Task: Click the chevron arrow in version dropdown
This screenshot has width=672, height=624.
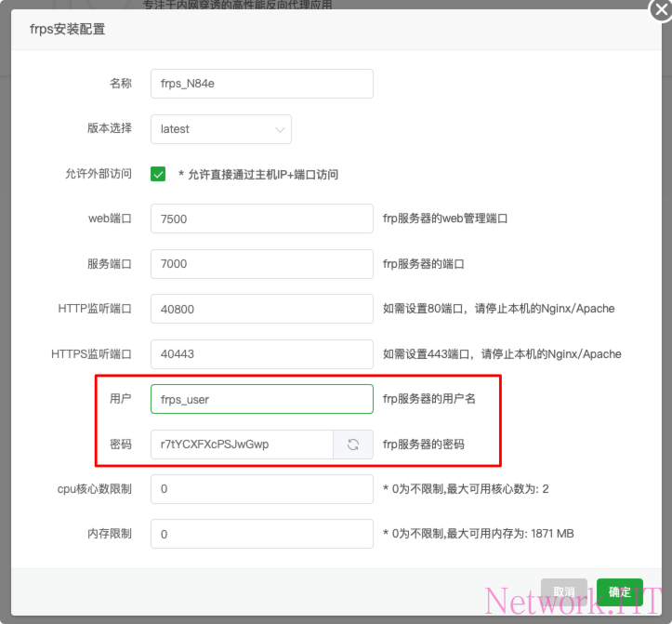Action: (280, 130)
